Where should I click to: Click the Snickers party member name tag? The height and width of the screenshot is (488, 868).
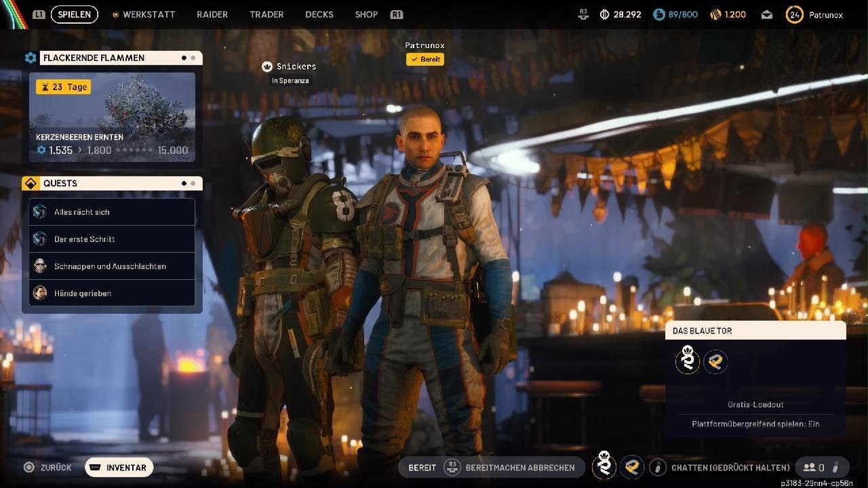click(296, 66)
